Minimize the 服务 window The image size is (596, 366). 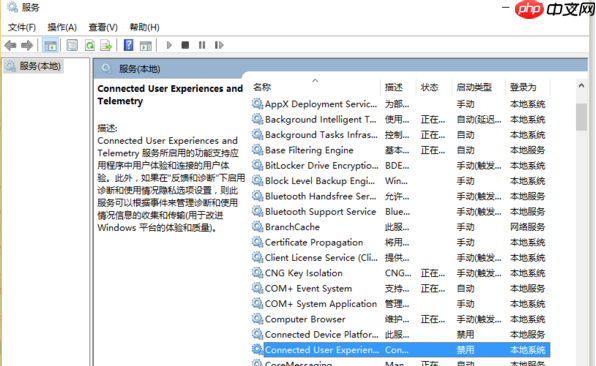point(505,8)
